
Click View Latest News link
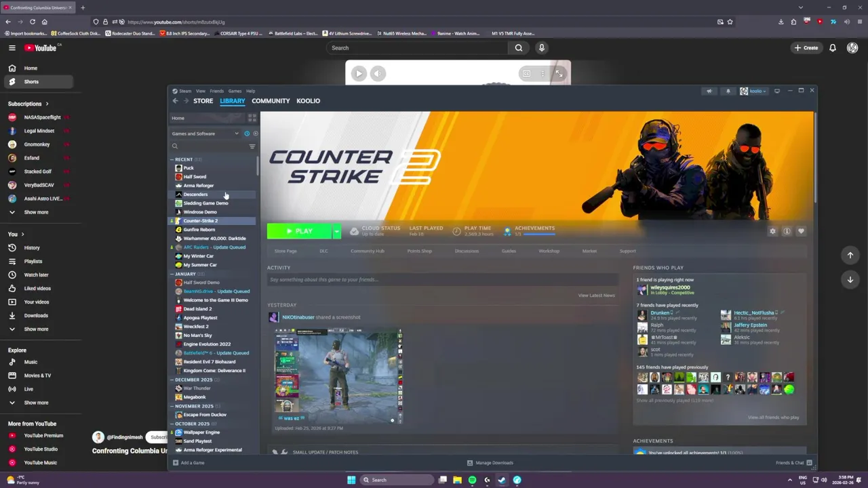[597, 296]
